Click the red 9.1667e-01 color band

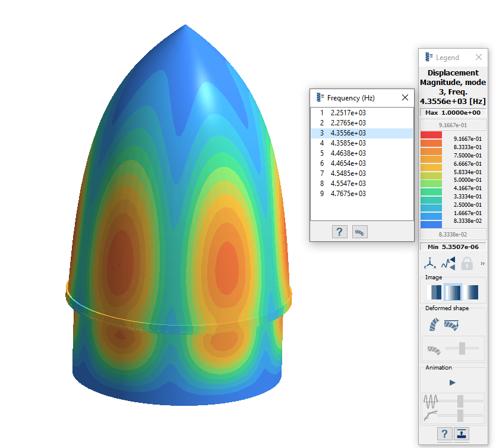click(x=431, y=135)
